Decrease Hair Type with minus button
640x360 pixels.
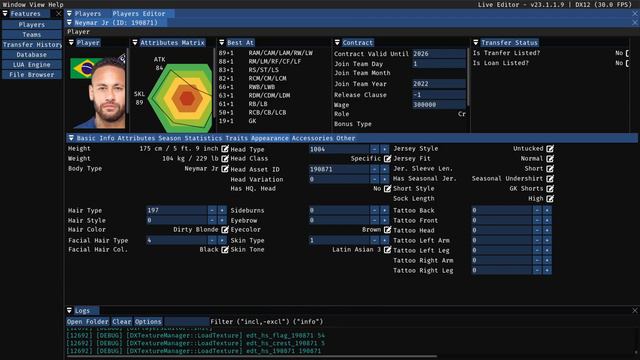[212, 210]
